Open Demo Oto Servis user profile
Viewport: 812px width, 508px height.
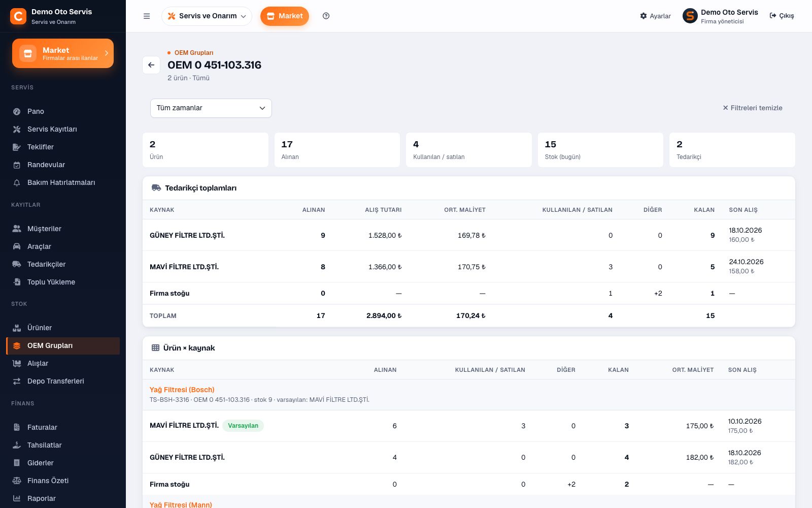[720, 16]
